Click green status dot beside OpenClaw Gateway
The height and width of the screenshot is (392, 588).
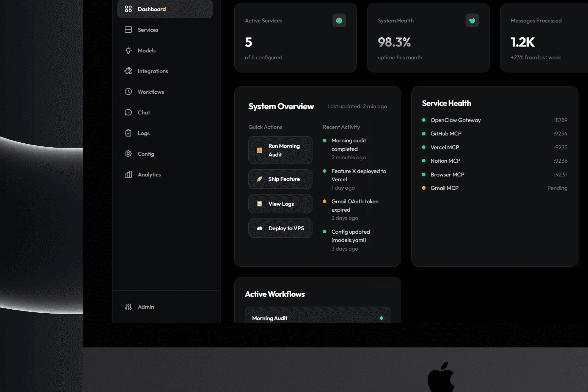click(424, 120)
